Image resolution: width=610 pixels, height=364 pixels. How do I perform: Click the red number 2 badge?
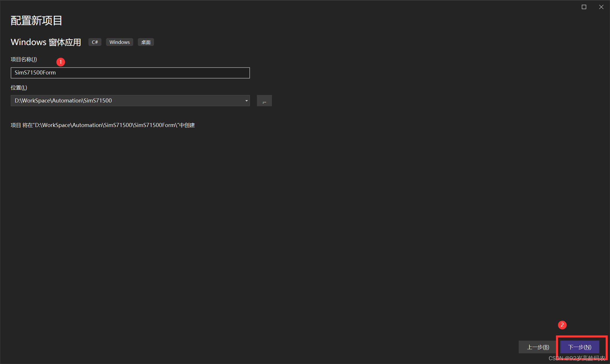[x=562, y=325]
